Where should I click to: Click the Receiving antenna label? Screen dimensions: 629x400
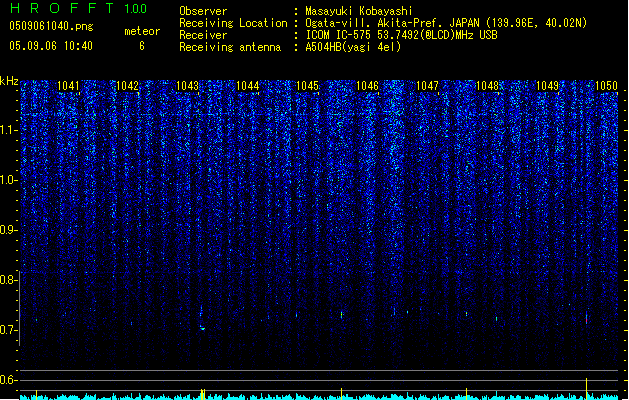point(230,47)
